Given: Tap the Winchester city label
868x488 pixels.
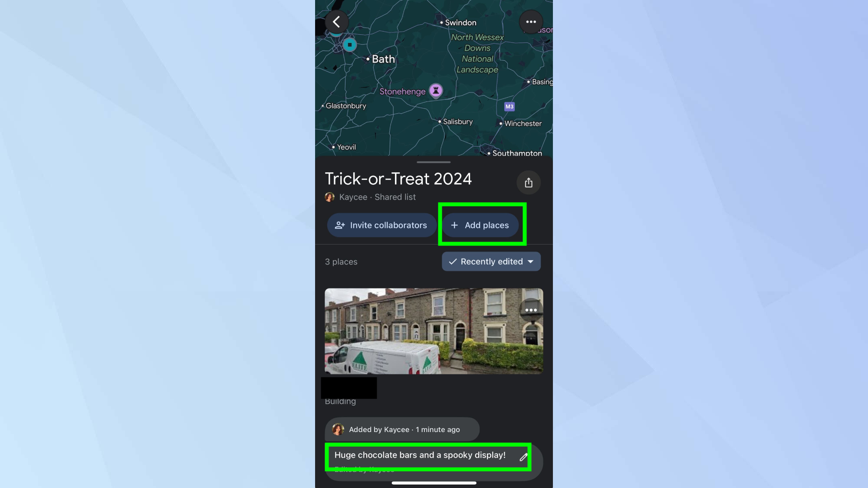Looking at the screenshot, I should pyautogui.click(x=523, y=124).
